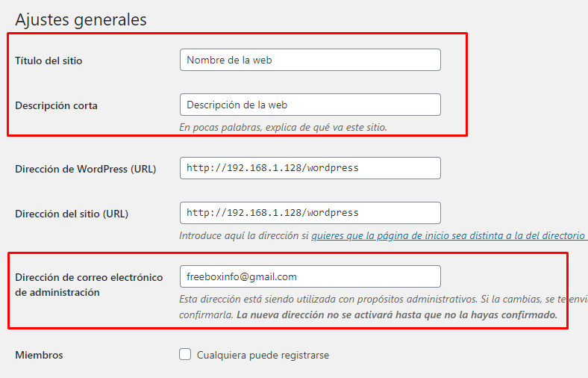Click the 'Introduce aquí la dirección si' text
This screenshot has height=378, width=588.
pos(244,235)
